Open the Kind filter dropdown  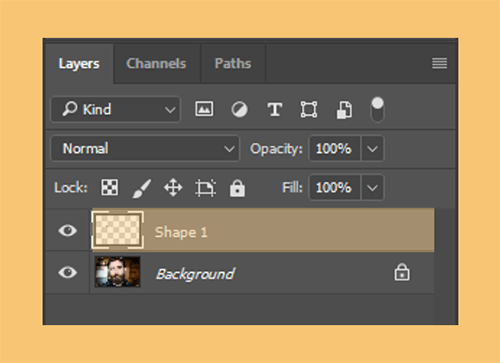[x=116, y=109]
